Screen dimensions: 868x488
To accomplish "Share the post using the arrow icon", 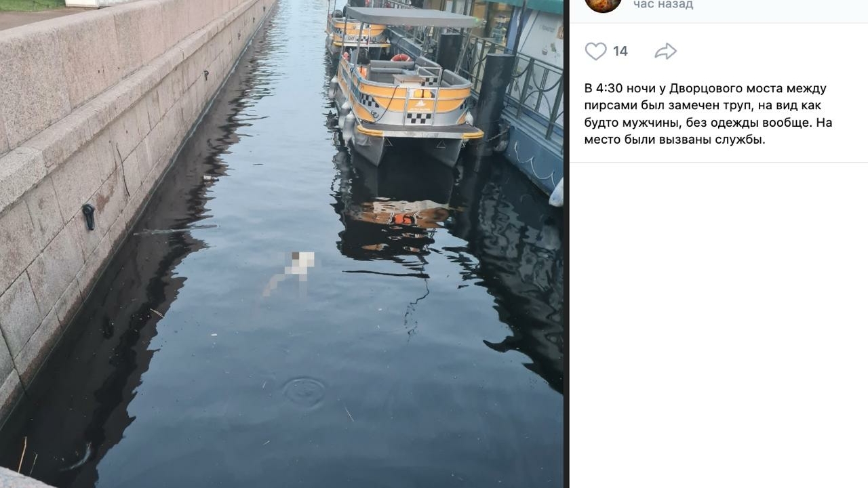I will click(x=666, y=52).
